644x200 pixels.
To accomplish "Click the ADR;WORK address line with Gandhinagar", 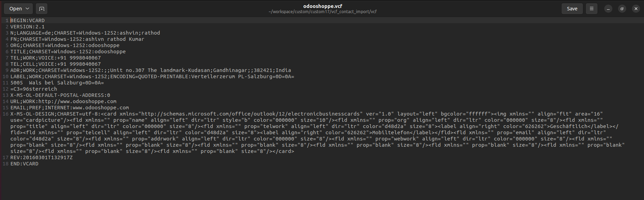I will tap(151, 70).
